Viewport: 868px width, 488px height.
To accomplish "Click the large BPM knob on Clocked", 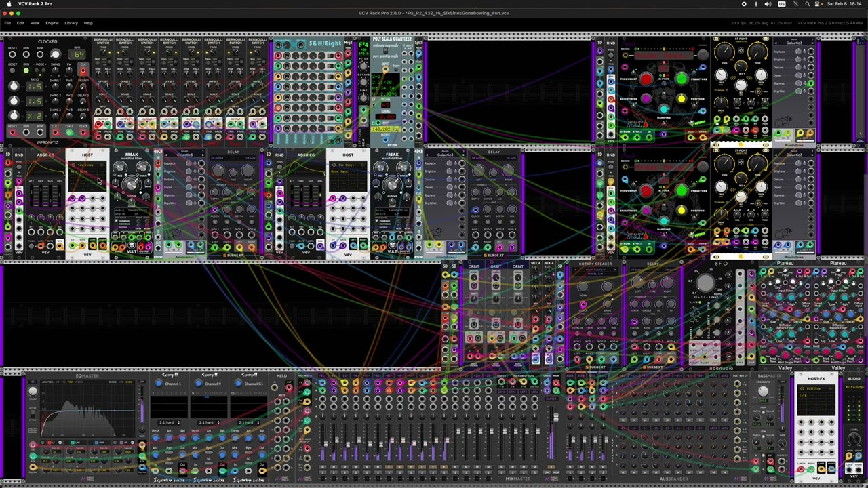I will tap(56, 54).
